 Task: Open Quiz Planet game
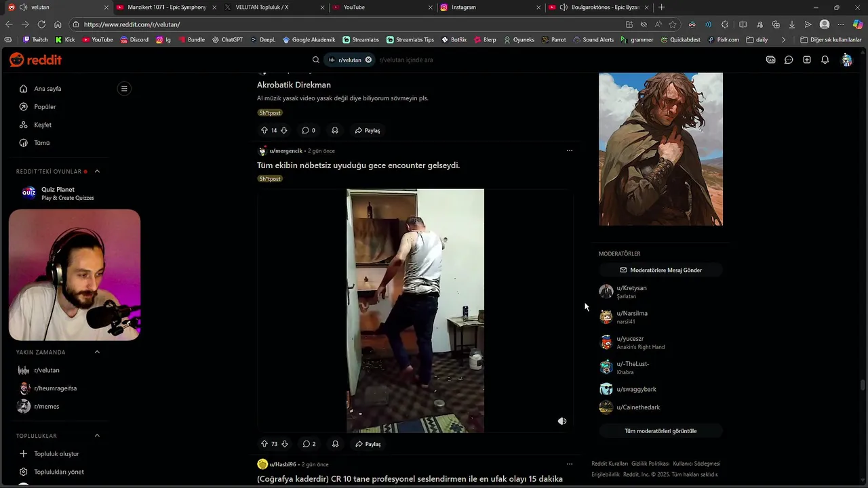(58, 193)
